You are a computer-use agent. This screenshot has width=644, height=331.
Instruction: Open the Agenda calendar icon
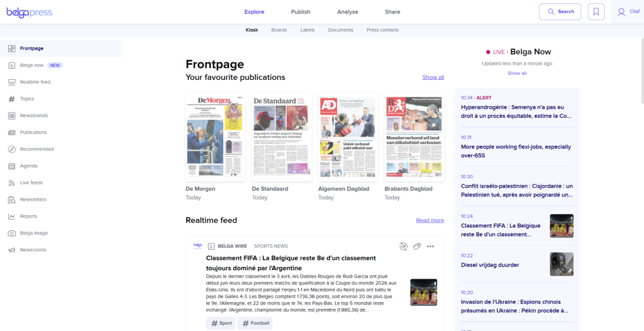point(12,166)
